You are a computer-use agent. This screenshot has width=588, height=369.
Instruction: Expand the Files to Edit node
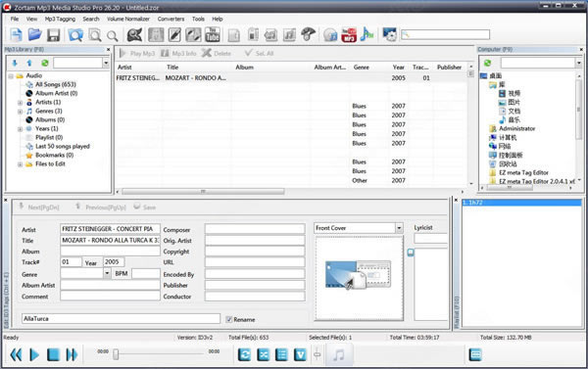click(20, 164)
